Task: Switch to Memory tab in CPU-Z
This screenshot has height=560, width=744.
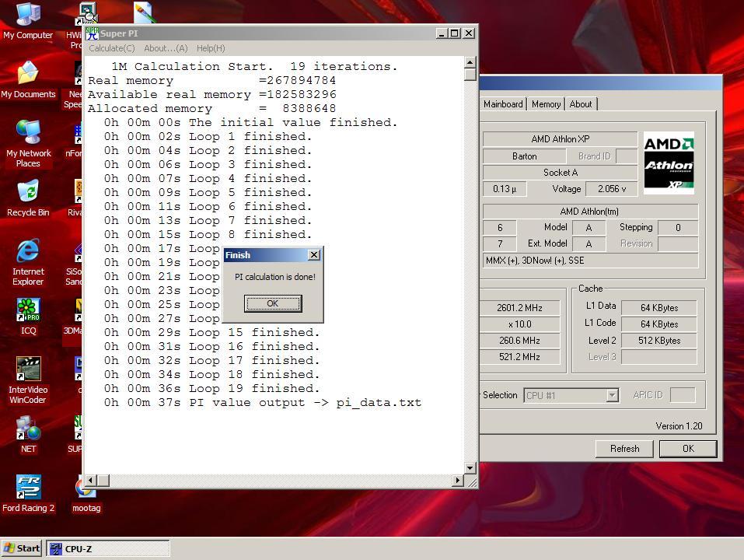Action: [546, 104]
